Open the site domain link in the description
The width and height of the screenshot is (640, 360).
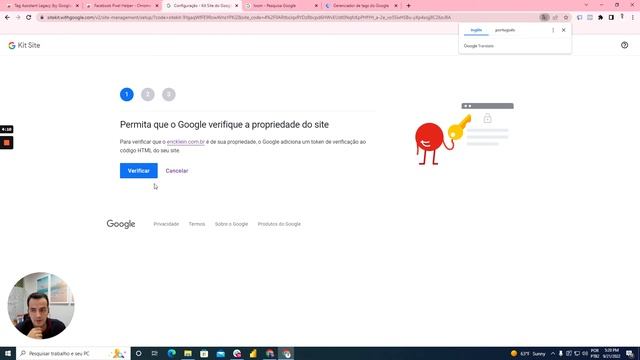186,142
